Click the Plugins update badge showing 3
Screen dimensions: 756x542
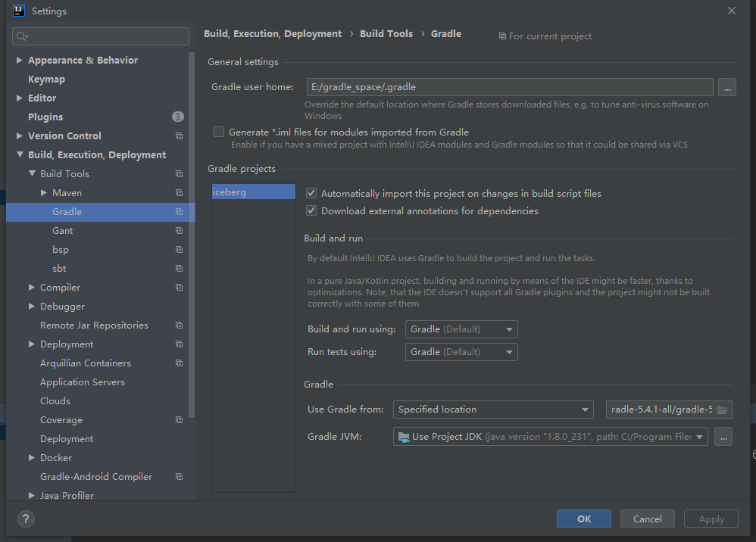pos(177,117)
